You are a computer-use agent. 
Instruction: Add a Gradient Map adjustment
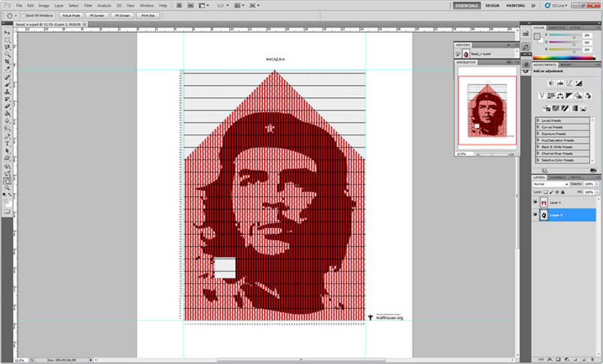(x=575, y=108)
